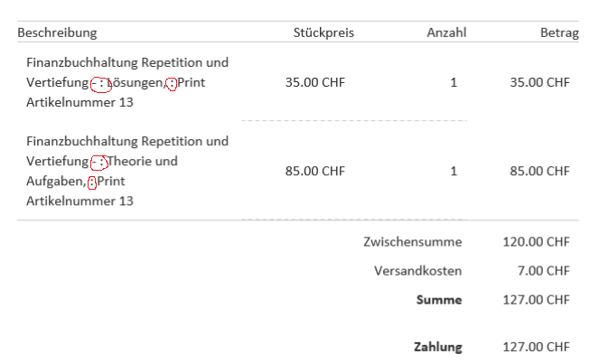The image size is (590, 364).
Task: Click the red circle before Lösungen
Action: (x=101, y=84)
